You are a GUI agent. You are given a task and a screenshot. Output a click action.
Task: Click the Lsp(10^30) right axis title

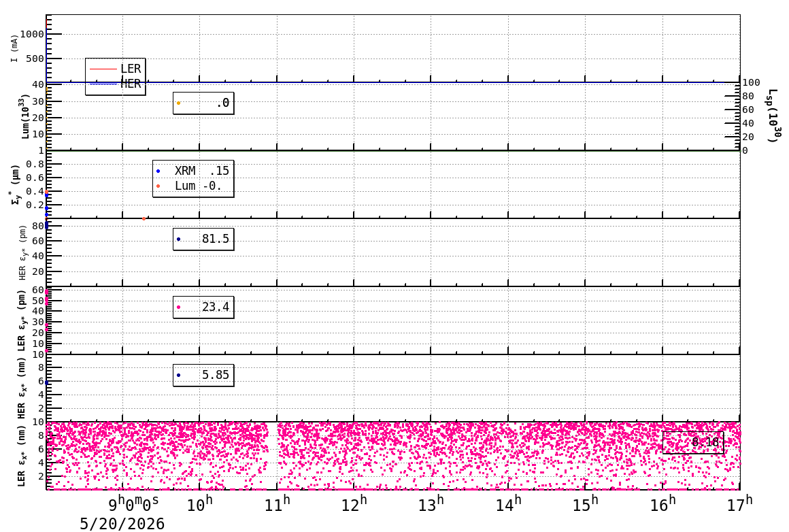[774, 116]
